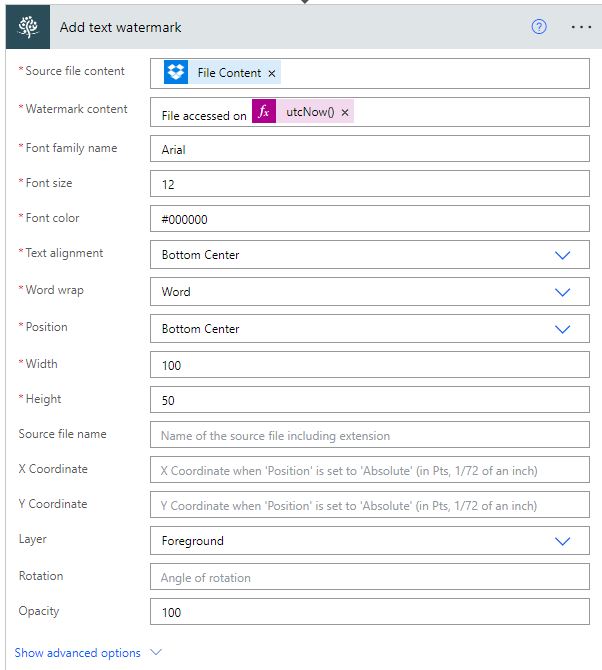Expand the Text alignment dropdown
602x670 pixels.
click(563, 255)
